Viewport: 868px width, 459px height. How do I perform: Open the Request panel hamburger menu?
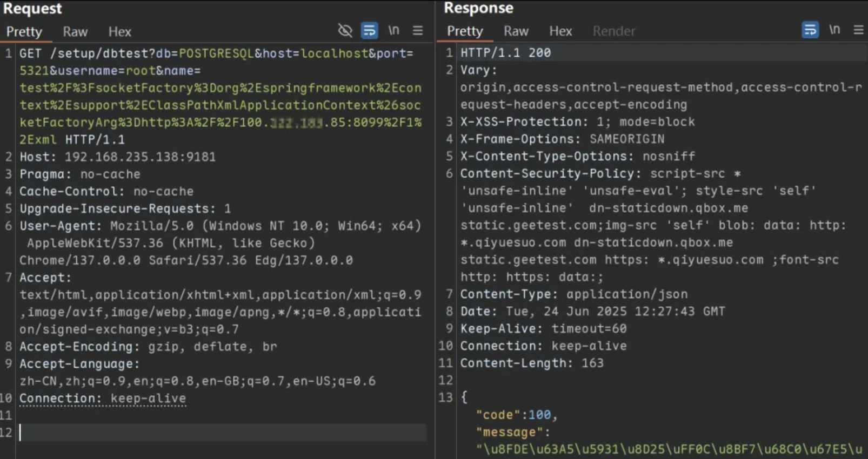418,31
